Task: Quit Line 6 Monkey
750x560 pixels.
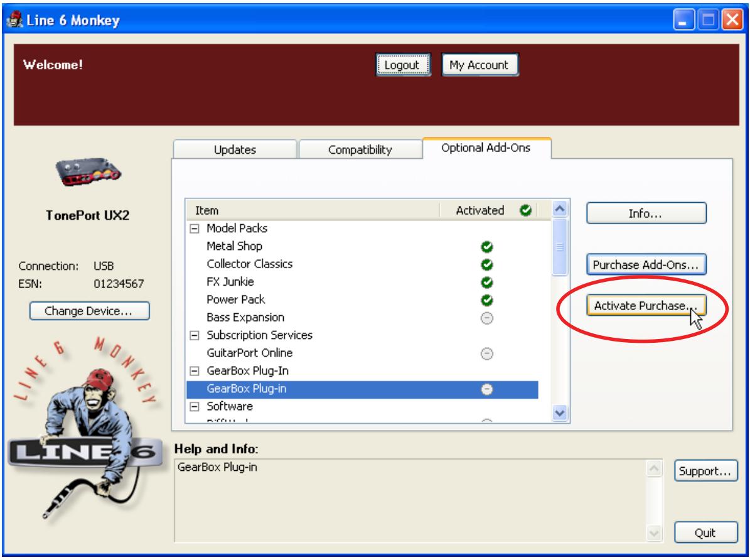Action: 705,532
